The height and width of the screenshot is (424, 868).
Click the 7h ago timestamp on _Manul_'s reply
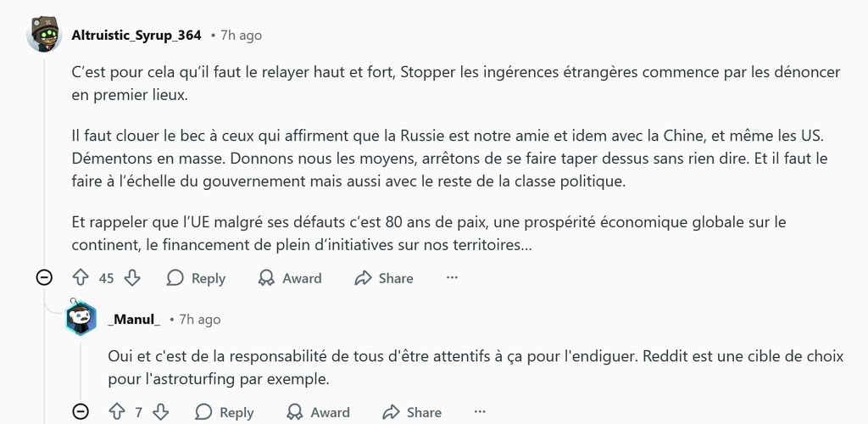[200, 320]
